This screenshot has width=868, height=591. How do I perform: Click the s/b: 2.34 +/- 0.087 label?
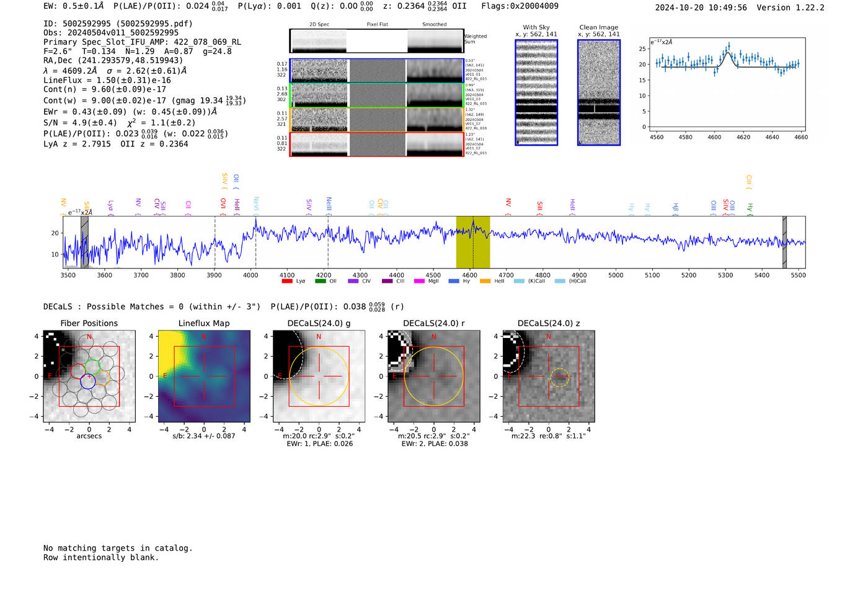coord(204,436)
